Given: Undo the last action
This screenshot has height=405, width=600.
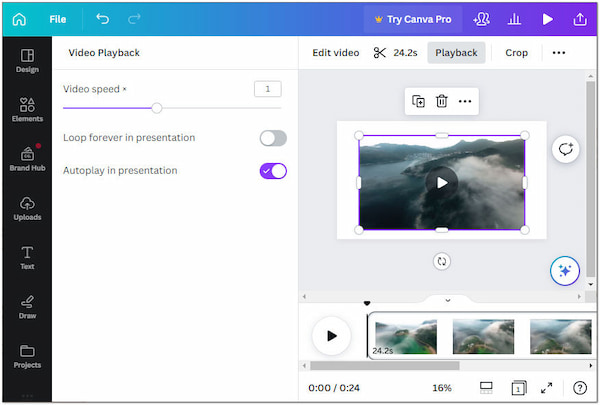Looking at the screenshot, I should point(102,19).
